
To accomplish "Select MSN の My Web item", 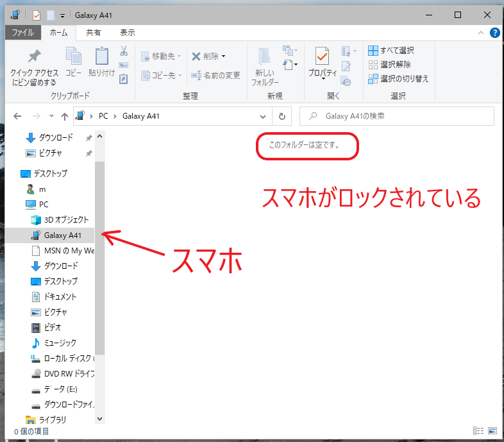I will pyautogui.click(x=63, y=251).
